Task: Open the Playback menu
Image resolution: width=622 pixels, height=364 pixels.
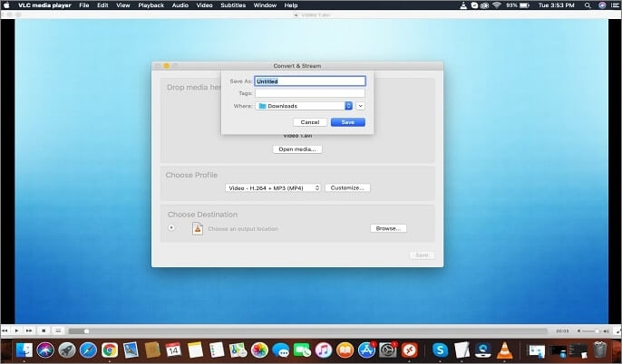Action: click(x=151, y=5)
